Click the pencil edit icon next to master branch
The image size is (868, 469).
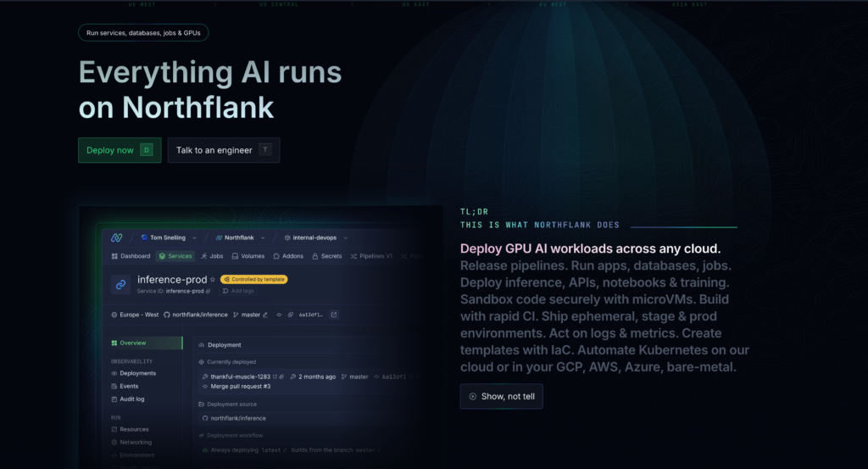(265, 315)
